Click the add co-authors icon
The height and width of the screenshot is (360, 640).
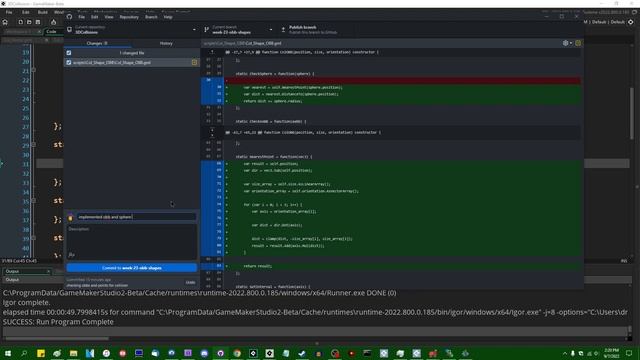(x=71, y=255)
